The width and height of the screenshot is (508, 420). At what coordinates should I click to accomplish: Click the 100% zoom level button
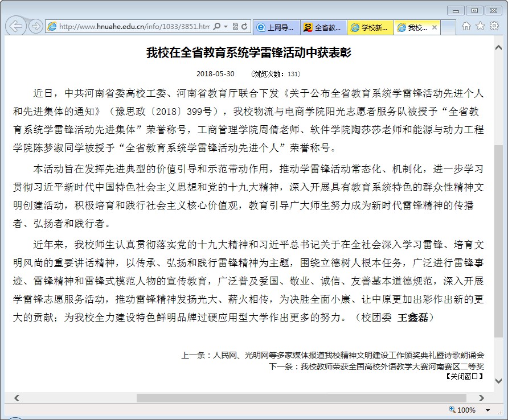[x=462, y=410]
